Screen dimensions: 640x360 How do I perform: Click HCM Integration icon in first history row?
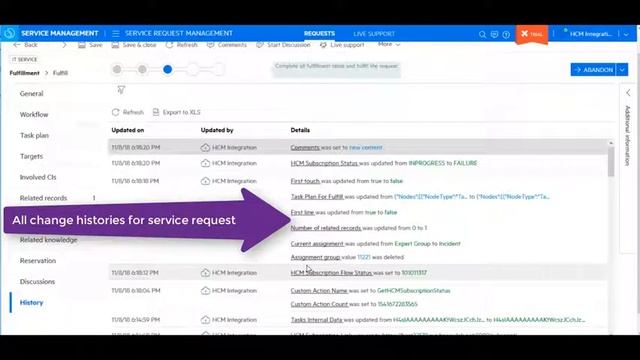click(x=205, y=147)
